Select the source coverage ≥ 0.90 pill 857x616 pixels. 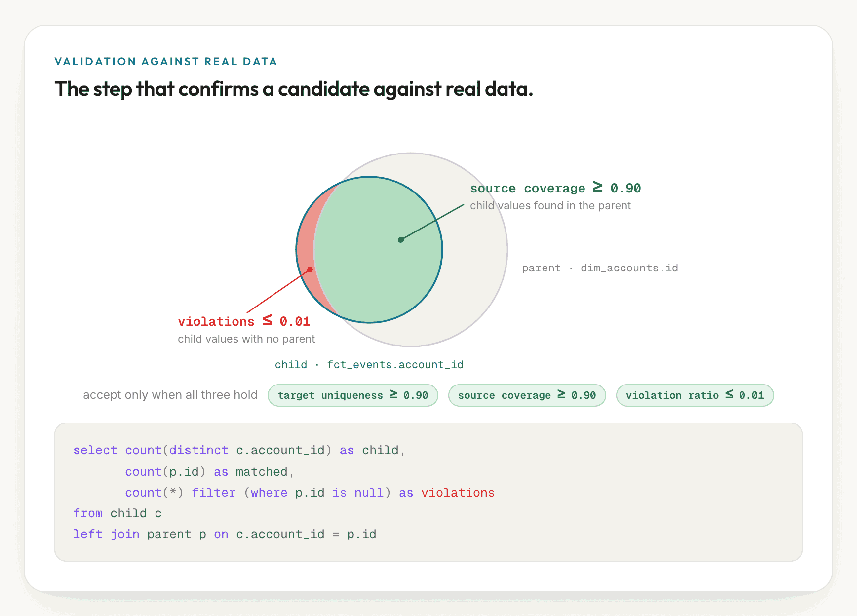click(x=527, y=395)
